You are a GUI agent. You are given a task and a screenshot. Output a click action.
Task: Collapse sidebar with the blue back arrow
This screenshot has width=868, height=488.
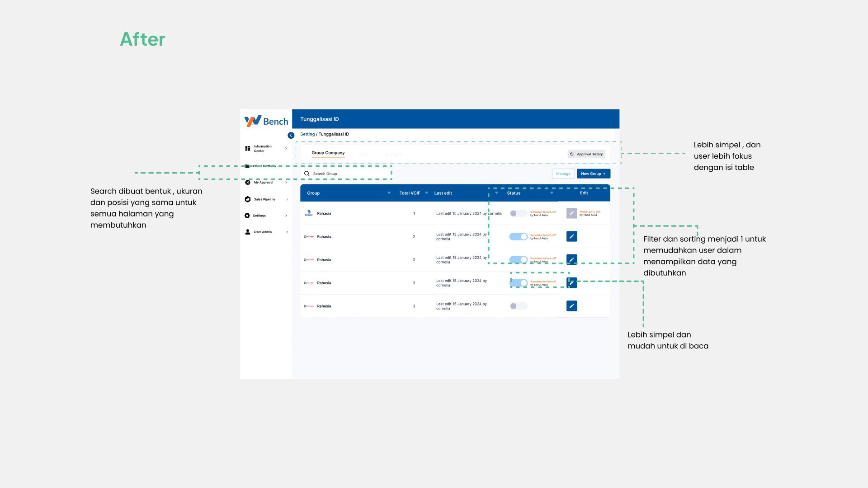pos(291,135)
